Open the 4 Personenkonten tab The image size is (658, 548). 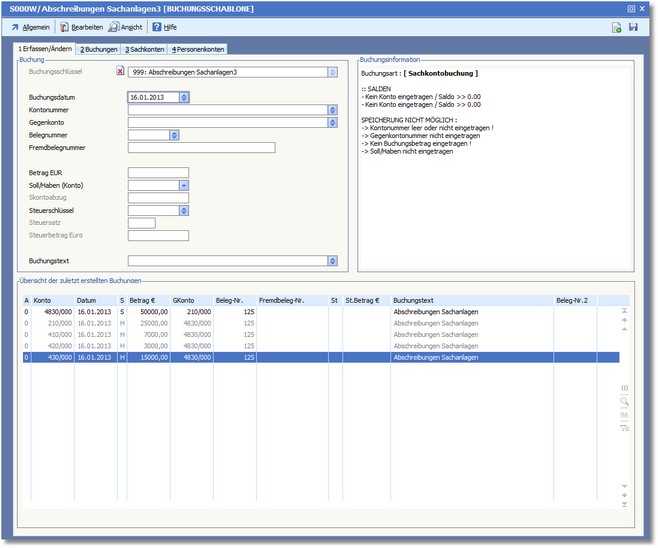tap(198, 49)
